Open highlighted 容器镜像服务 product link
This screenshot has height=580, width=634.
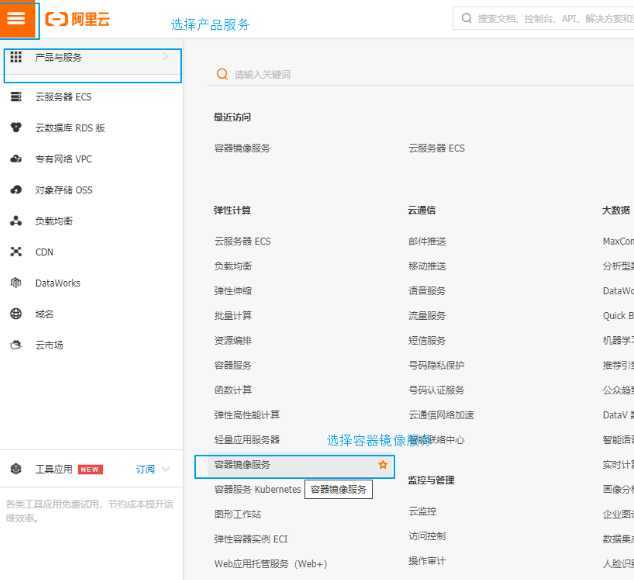click(242, 465)
